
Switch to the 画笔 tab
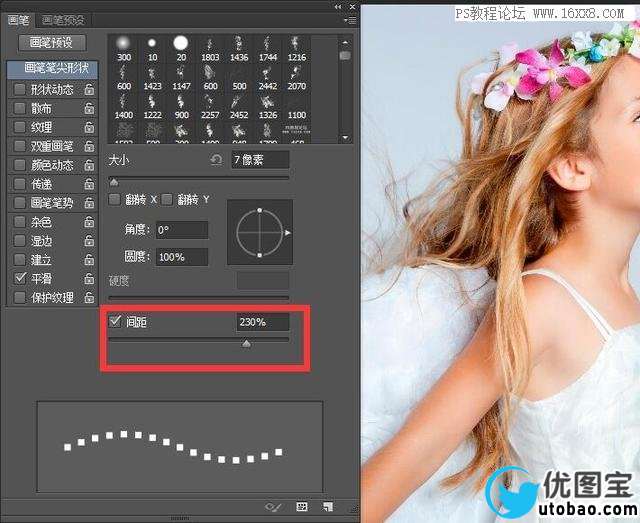[18, 20]
